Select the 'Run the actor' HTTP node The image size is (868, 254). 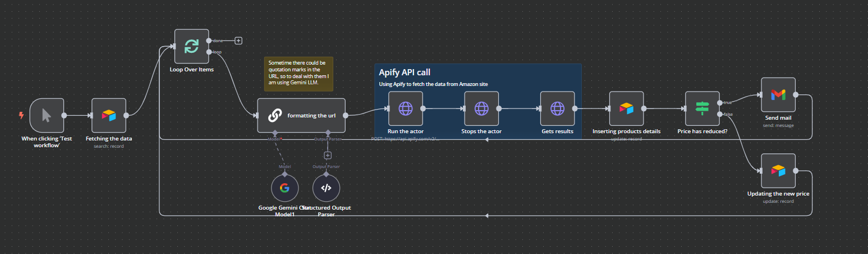[405, 108]
